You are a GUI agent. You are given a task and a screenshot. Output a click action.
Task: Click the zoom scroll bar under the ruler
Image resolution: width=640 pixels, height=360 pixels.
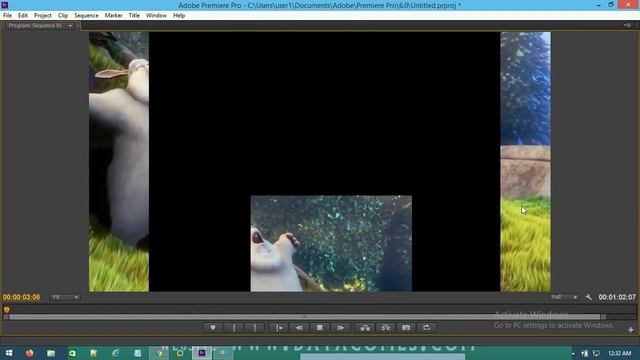tap(305, 317)
